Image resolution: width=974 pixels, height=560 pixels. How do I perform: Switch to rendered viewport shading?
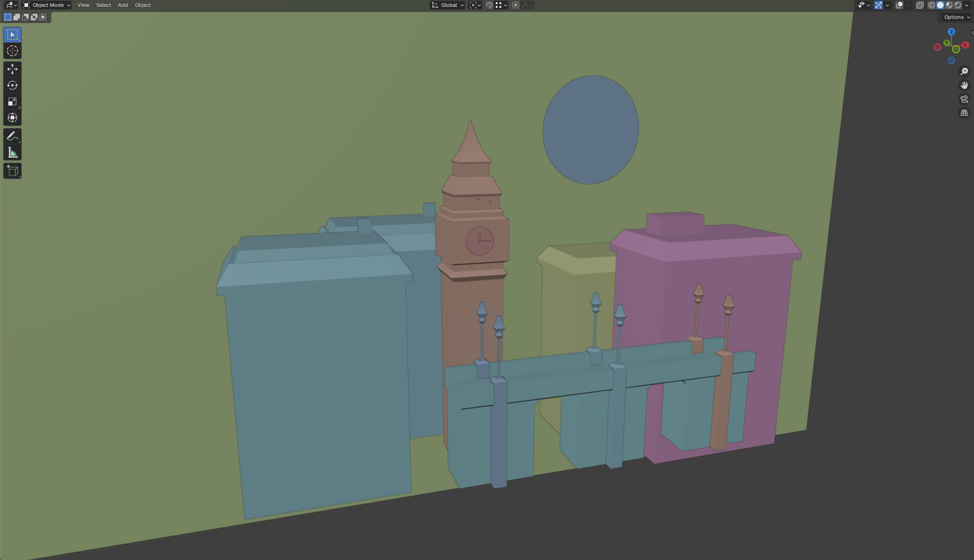click(958, 5)
